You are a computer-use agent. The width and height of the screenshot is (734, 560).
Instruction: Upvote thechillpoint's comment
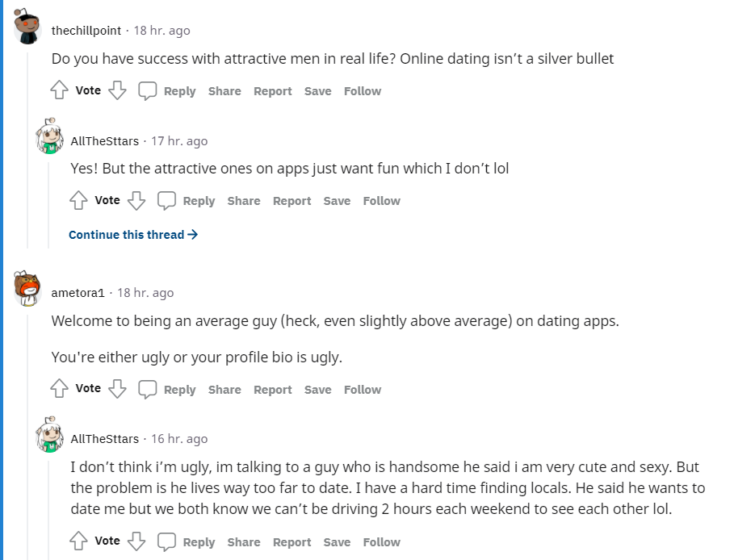[x=60, y=90]
